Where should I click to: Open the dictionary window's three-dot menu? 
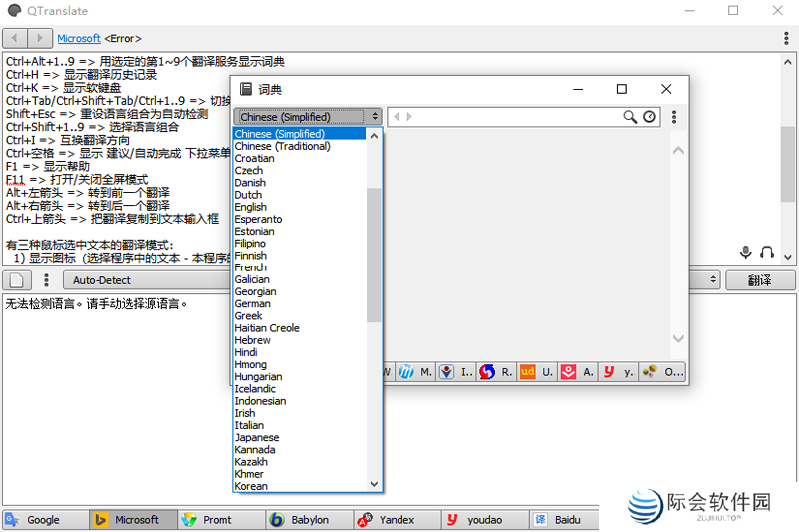(674, 117)
